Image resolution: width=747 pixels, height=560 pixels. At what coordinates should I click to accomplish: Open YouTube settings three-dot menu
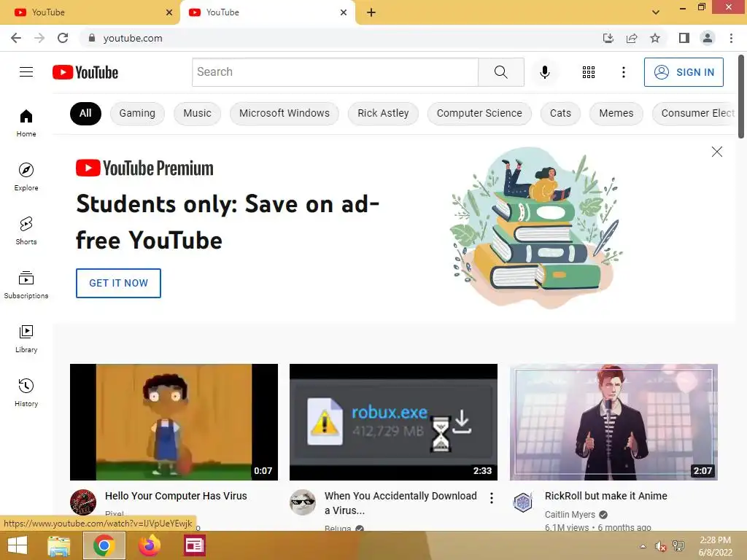point(623,72)
